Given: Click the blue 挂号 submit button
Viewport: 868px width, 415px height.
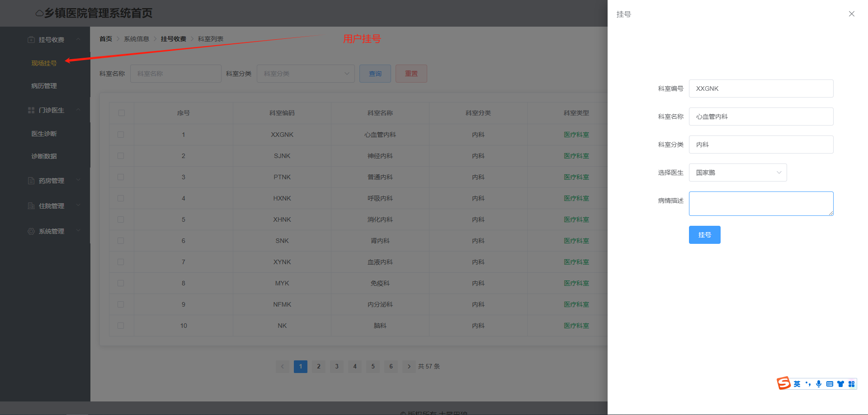Looking at the screenshot, I should pos(704,235).
